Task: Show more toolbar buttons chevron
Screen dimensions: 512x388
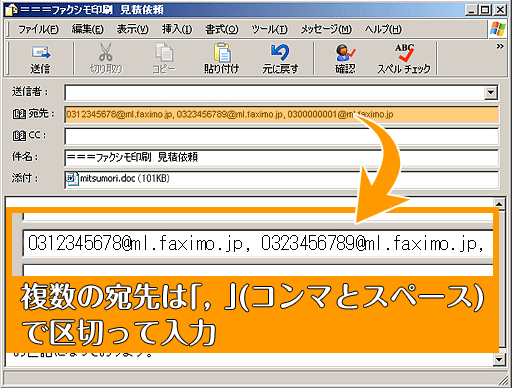Action: pos(500,46)
